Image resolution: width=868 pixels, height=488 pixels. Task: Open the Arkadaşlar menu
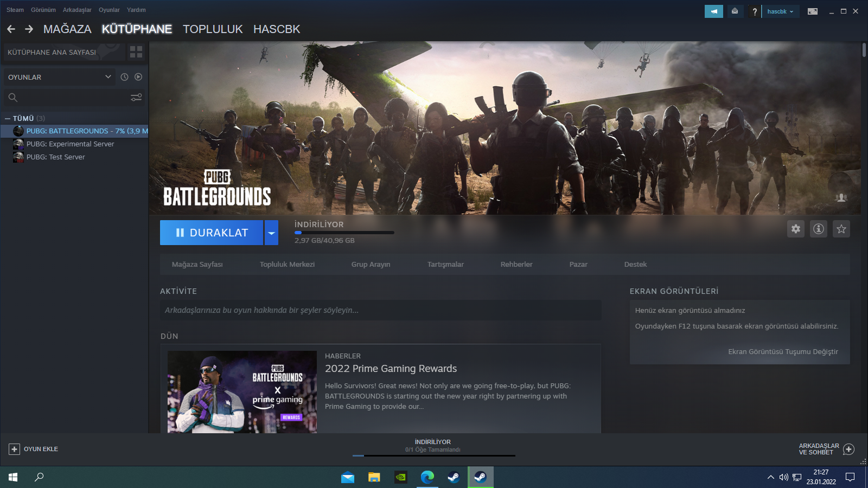coord(77,10)
